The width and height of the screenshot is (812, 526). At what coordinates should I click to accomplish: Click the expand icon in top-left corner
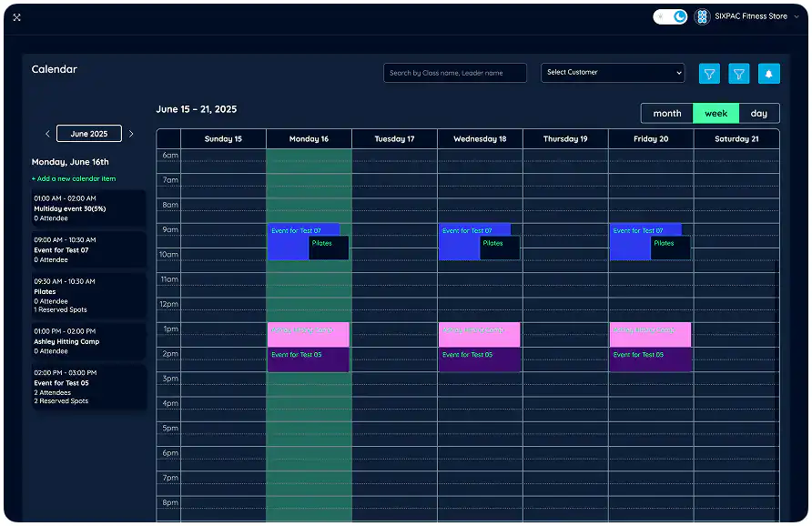pos(15,16)
